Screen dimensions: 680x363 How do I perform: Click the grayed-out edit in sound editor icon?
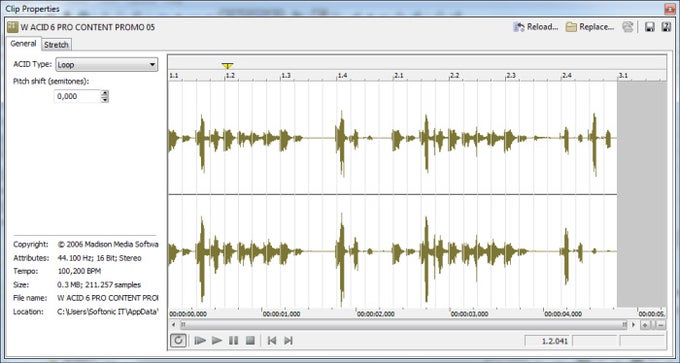click(x=628, y=27)
